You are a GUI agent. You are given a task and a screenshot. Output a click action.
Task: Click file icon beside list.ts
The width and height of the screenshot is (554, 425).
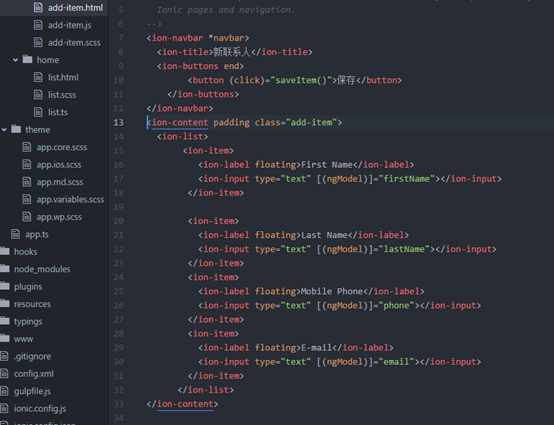38,112
